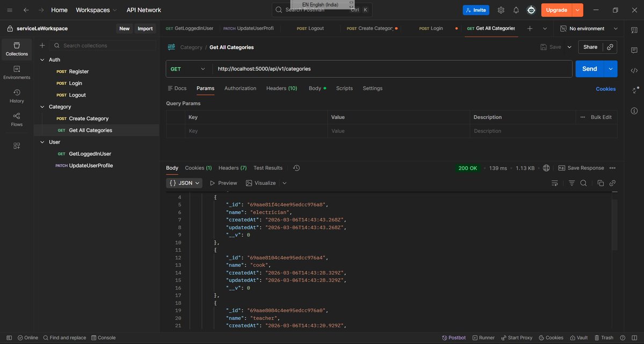644x344 pixels.
Task: Click the network globe icon in response bar
Action: coord(546,168)
